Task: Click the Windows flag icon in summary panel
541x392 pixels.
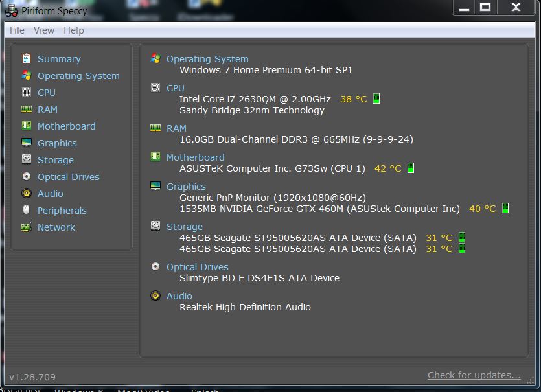Action: click(155, 58)
